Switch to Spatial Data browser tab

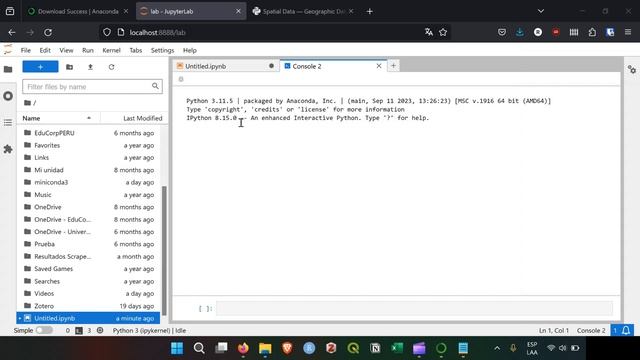click(303, 11)
